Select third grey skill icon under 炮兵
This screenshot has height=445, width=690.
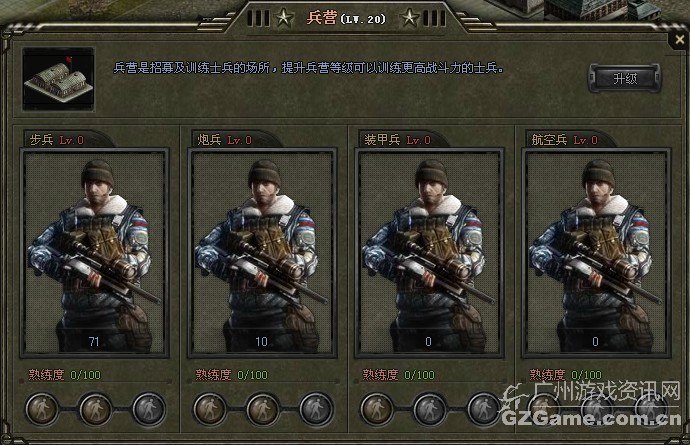(316, 409)
